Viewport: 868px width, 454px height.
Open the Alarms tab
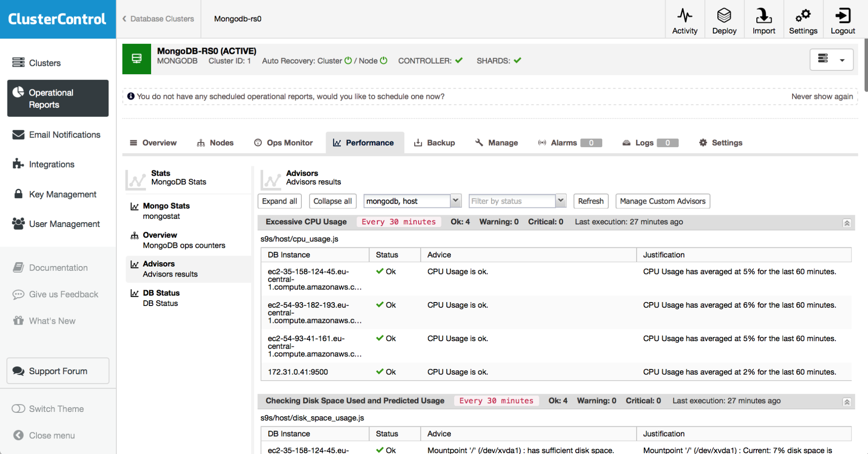pos(570,143)
